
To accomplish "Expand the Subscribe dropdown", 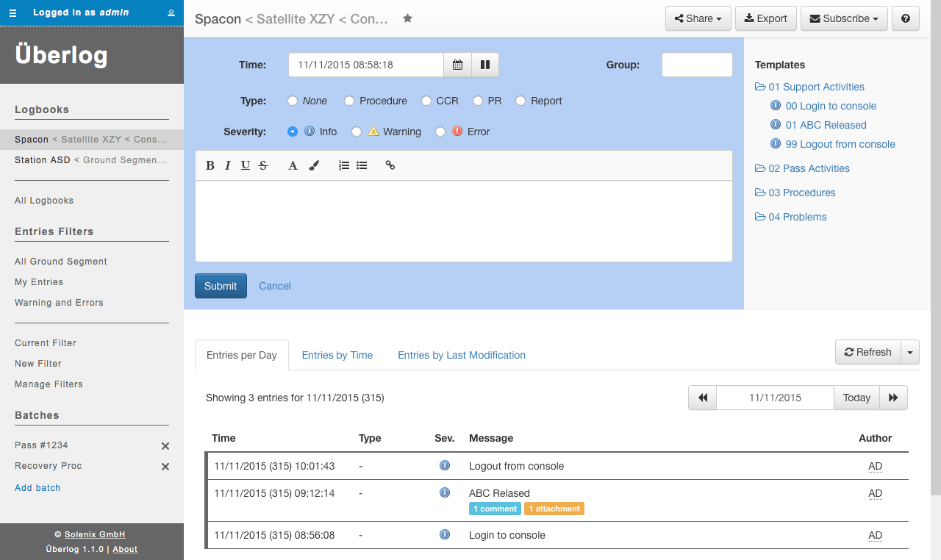I will [x=843, y=18].
